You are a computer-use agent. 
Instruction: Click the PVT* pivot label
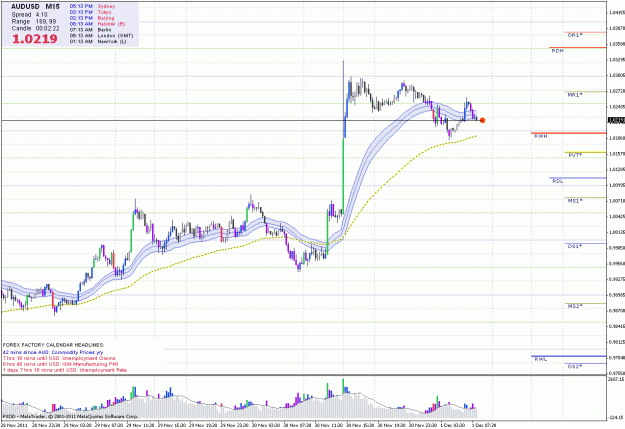(575, 155)
